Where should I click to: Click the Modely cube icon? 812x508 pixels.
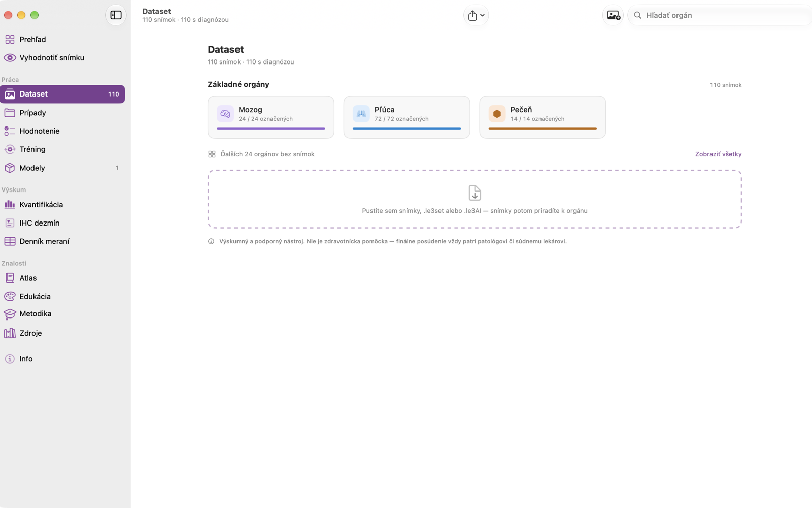tap(10, 168)
